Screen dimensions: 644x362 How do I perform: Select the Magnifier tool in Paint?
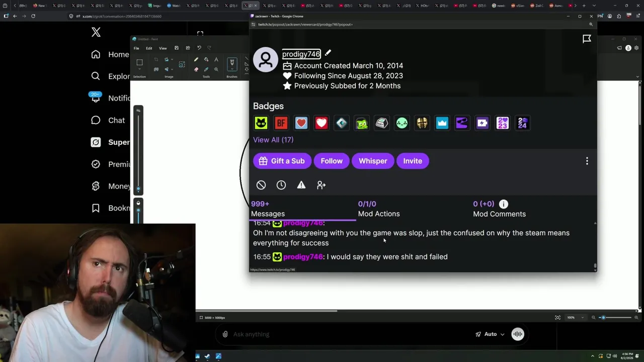point(216,69)
